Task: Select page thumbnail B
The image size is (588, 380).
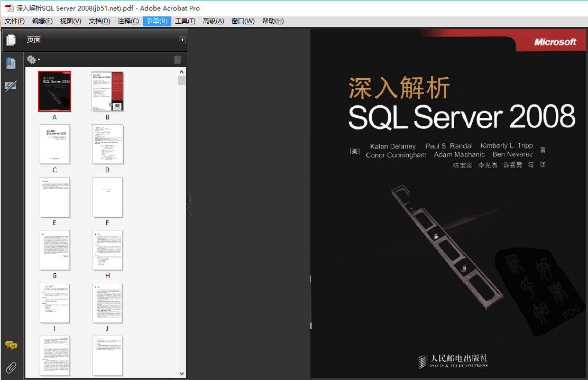Action: (108, 91)
